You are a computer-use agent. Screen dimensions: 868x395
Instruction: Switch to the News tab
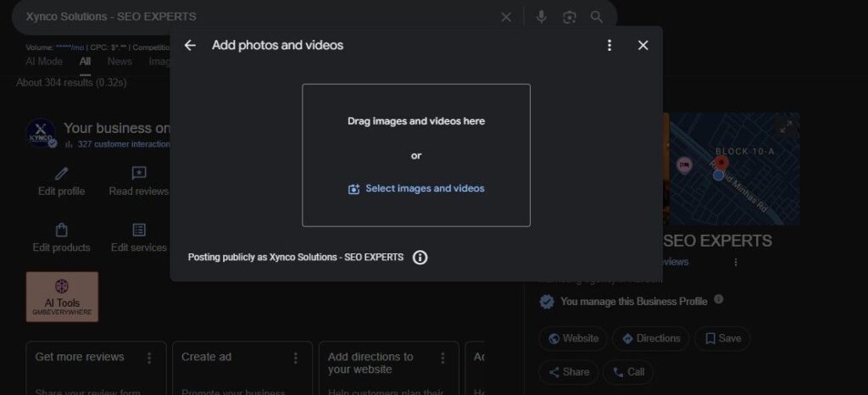120,61
